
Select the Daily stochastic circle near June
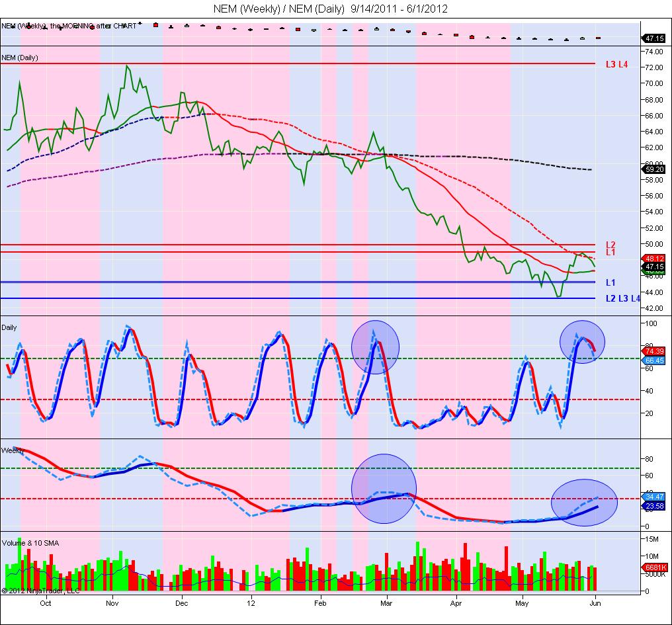[x=583, y=342]
